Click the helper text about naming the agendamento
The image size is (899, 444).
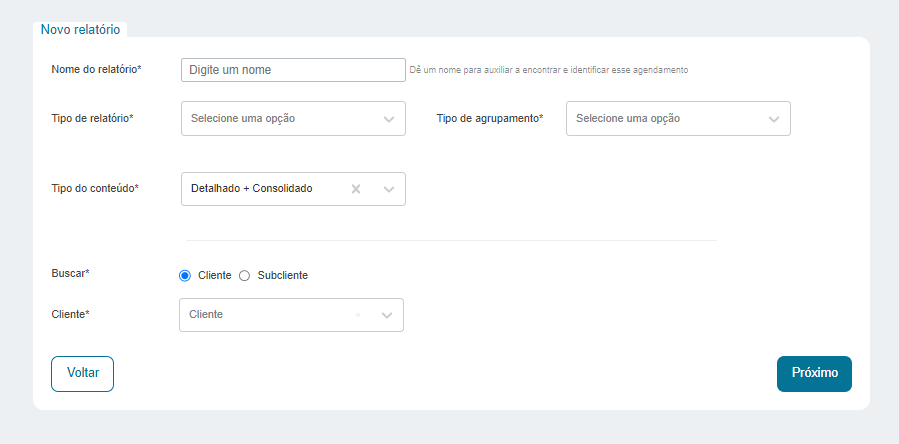click(x=549, y=70)
